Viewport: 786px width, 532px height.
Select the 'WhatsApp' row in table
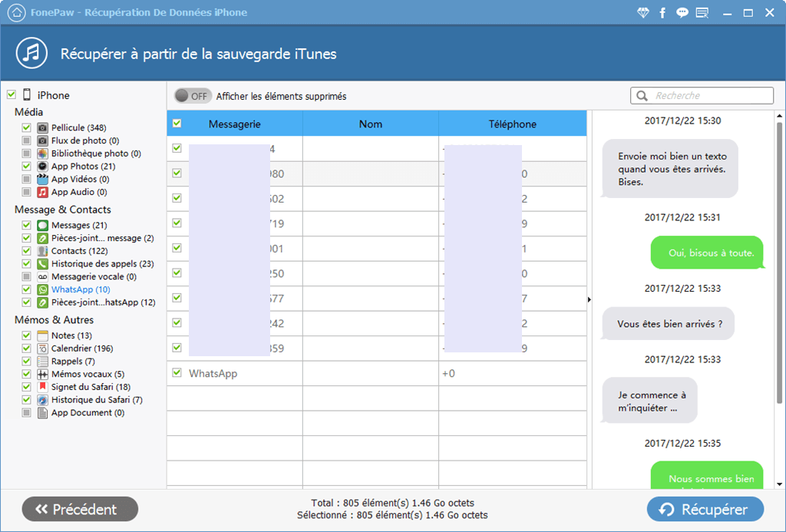(x=377, y=373)
